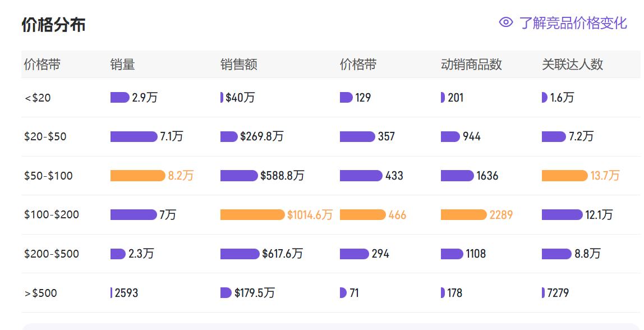Viewport: 644px width, 330px height.
Task: Click the 动销商品数 column header
Action: (471, 65)
